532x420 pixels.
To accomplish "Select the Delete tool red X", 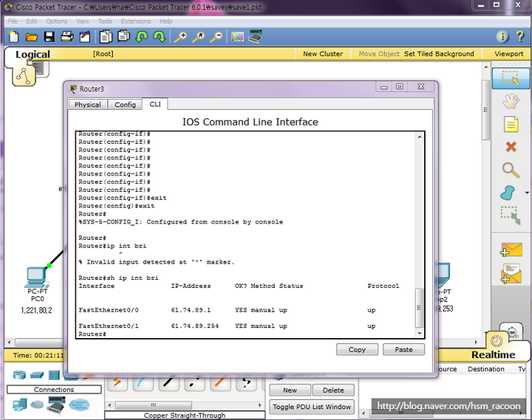I will point(511,147).
